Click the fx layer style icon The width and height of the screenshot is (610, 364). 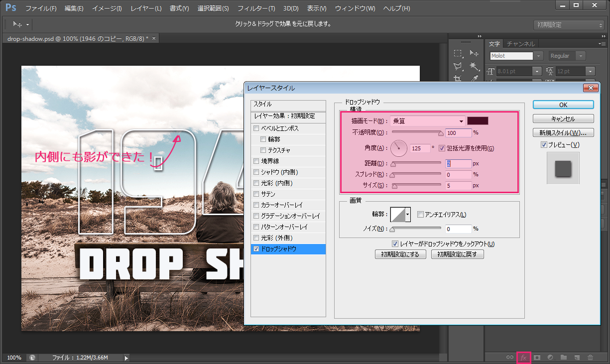pos(523,358)
